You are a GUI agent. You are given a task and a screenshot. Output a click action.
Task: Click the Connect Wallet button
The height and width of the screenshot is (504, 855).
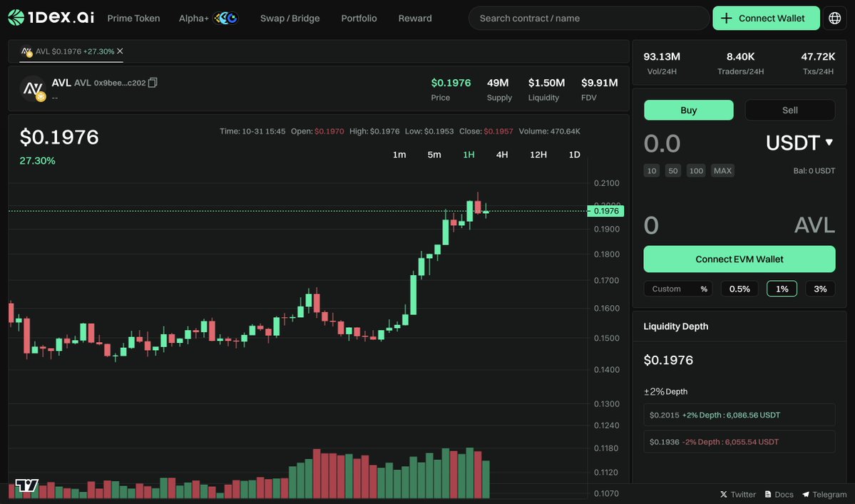[766, 17]
